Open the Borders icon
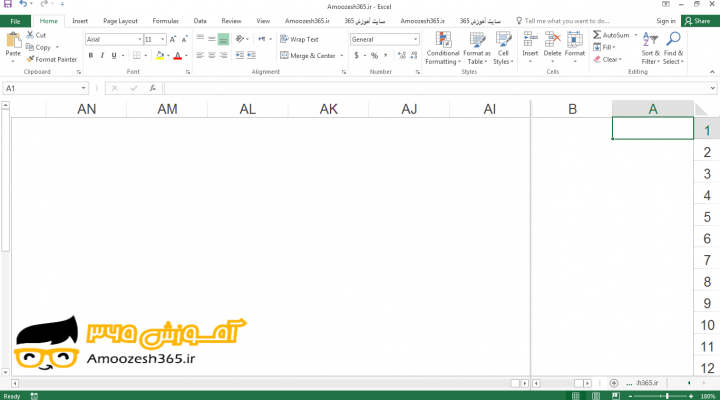This screenshot has width=720, height=400. click(136, 56)
